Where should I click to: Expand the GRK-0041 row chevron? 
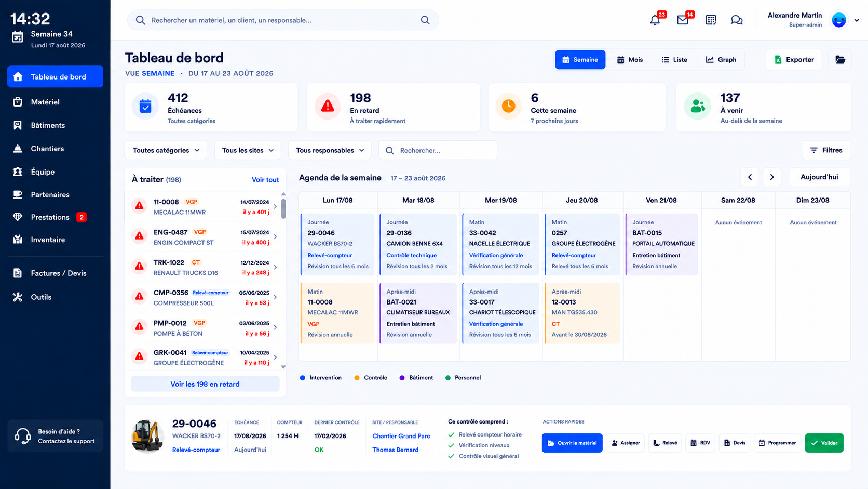[x=275, y=357]
